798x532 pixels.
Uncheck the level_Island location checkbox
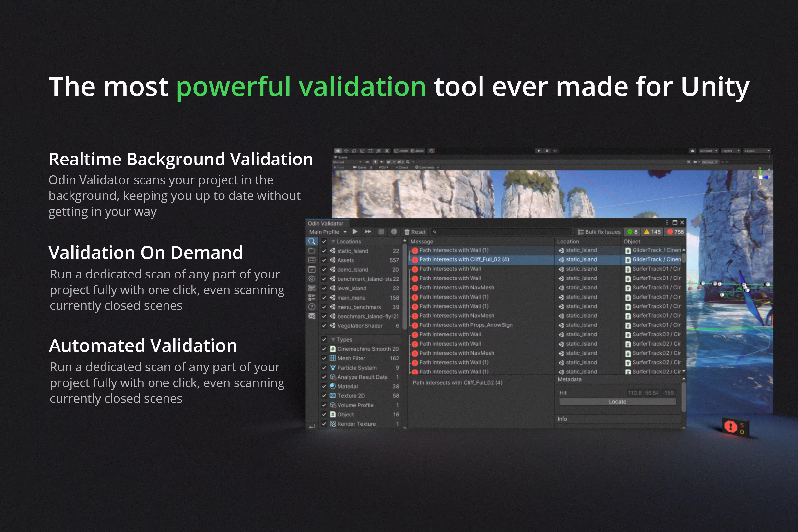point(324,288)
